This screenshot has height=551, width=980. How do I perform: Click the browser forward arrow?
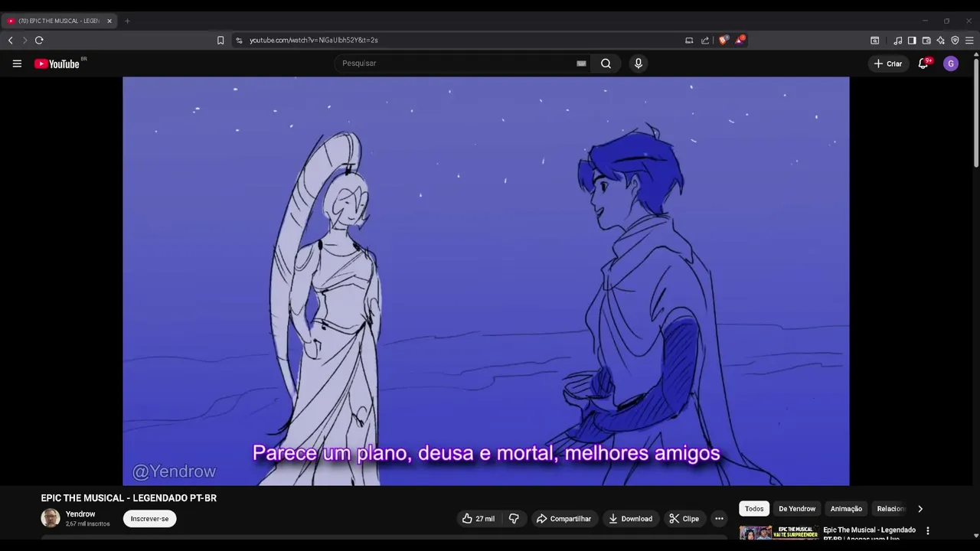[x=24, y=40]
